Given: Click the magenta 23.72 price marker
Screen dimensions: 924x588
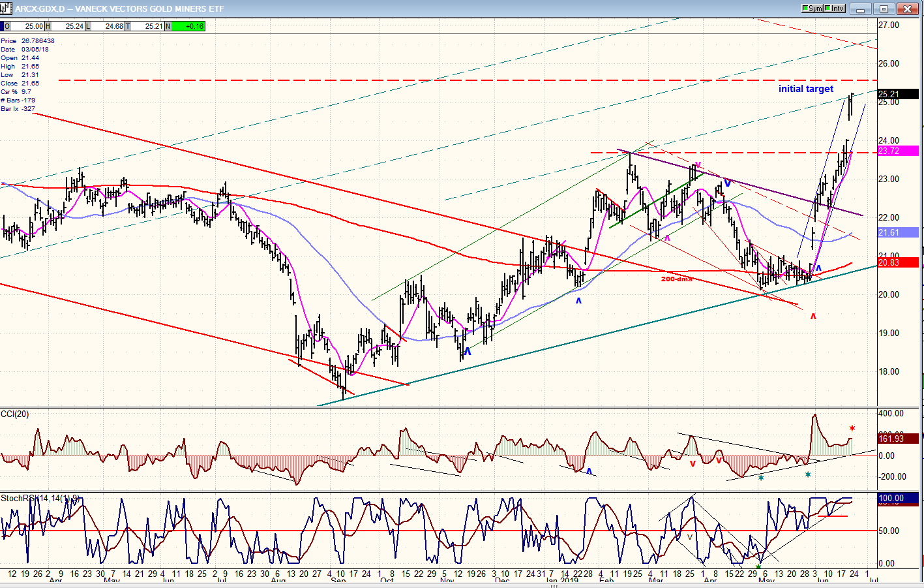Looking at the screenshot, I should coord(898,151).
